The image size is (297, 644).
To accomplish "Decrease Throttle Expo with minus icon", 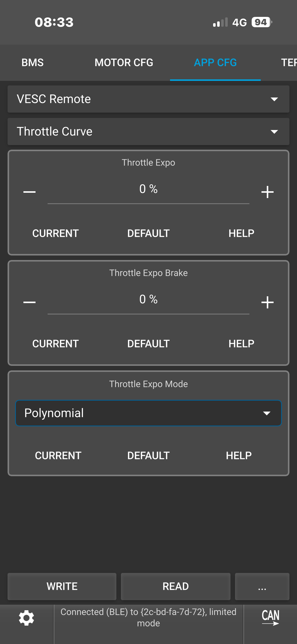I will tap(29, 192).
